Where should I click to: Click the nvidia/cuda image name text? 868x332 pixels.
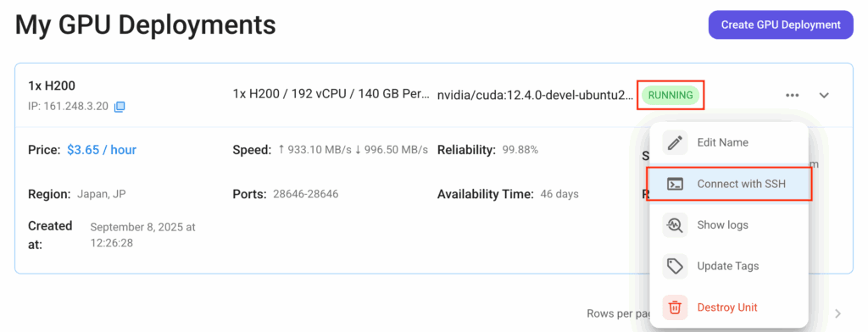coord(536,95)
